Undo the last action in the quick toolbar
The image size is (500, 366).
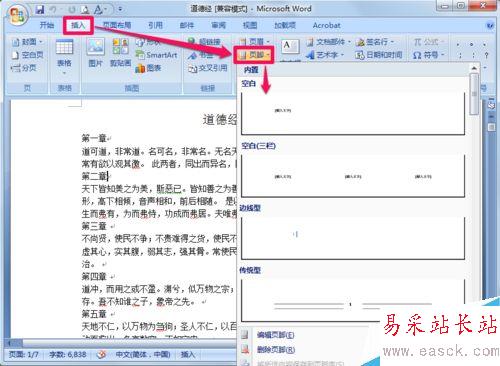[x=53, y=9]
